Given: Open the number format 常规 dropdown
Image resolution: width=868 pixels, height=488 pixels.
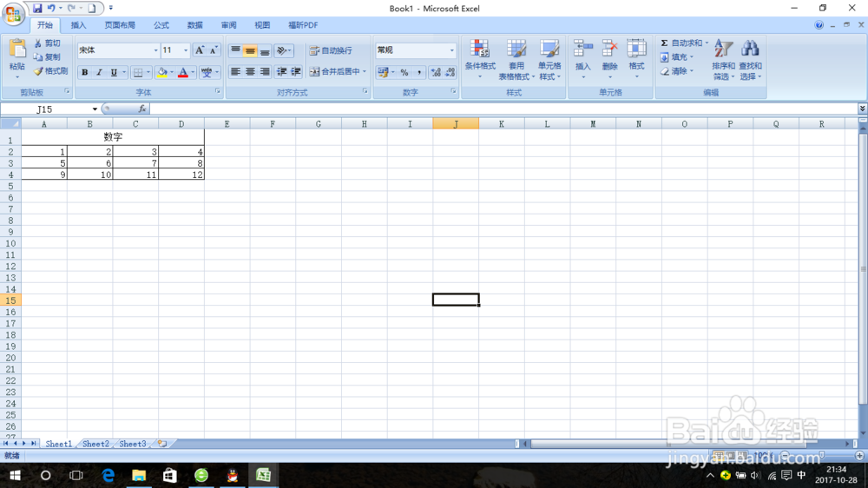Looking at the screenshot, I should (451, 50).
